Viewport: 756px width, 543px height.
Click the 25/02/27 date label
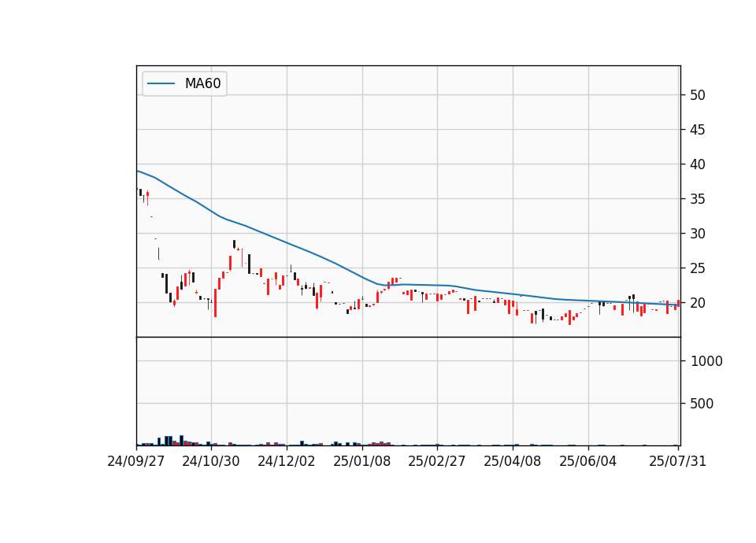point(437,461)
